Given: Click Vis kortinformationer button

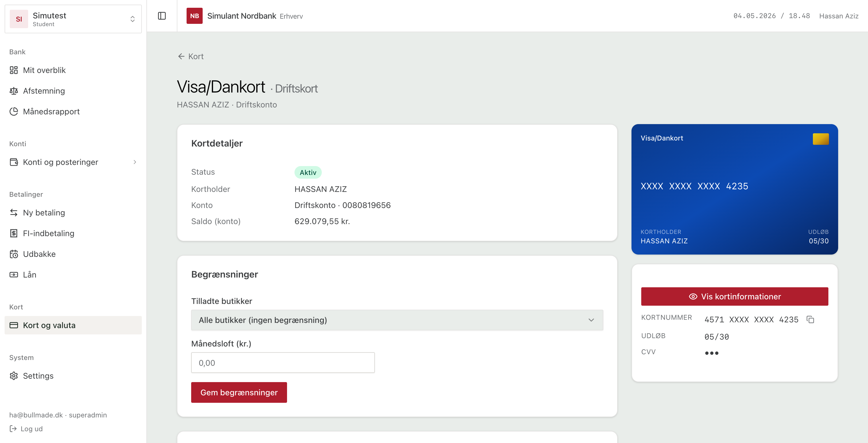Looking at the screenshot, I should [735, 296].
